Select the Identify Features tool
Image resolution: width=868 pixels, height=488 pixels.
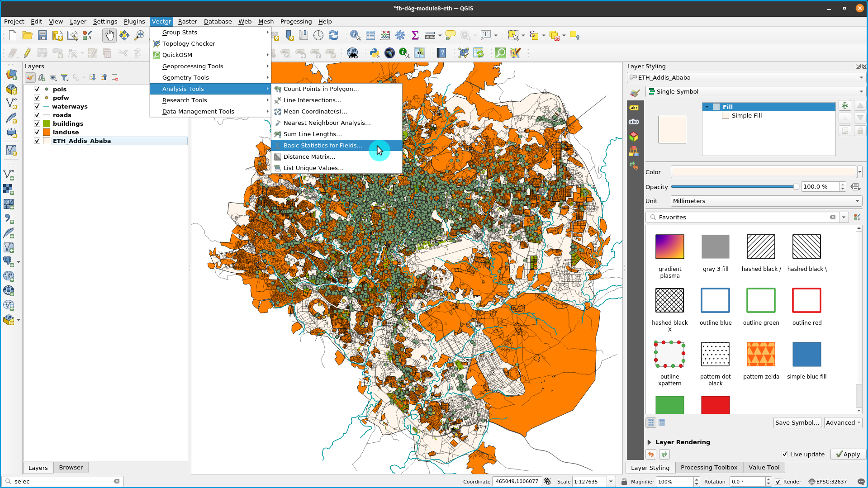point(355,35)
